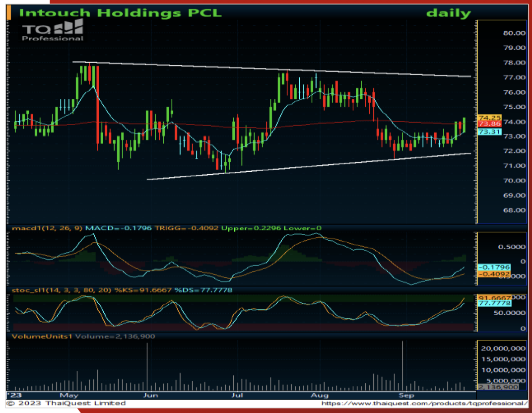532x413 pixels.
Task: Click the Sep date axis label
Action: tap(406, 395)
